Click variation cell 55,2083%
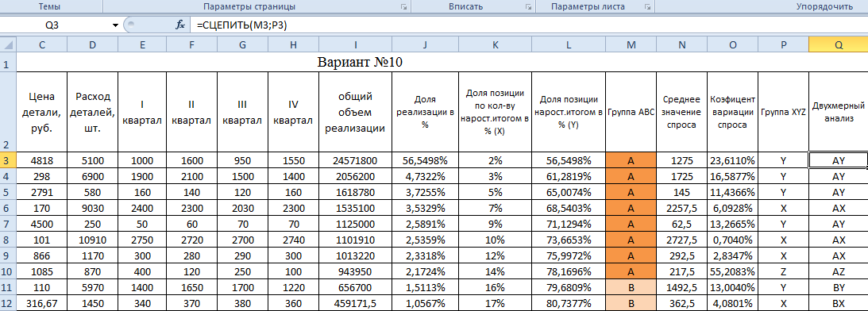The image size is (868, 311). pos(733,271)
